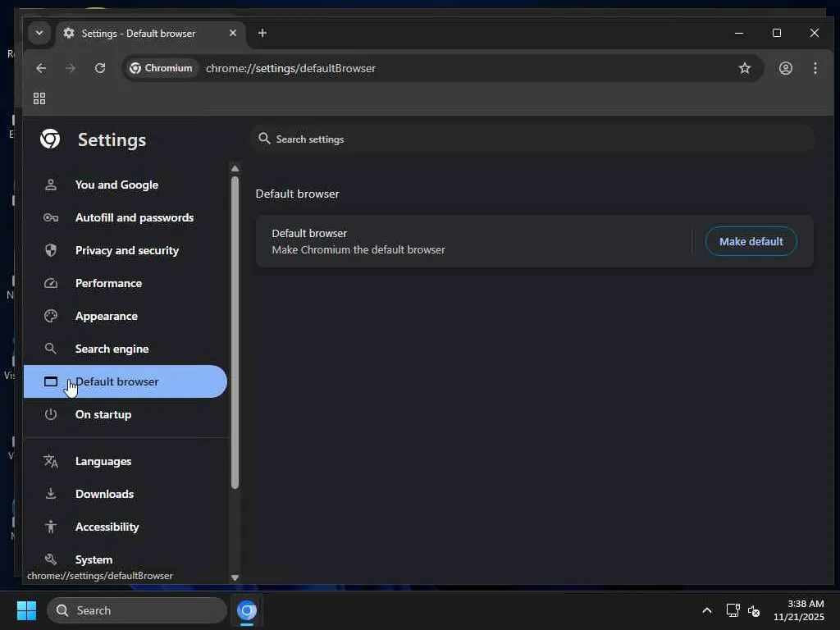Image resolution: width=840 pixels, height=630 pixels.
Task: Open a new tab with plus button
Action: (262, 33)
